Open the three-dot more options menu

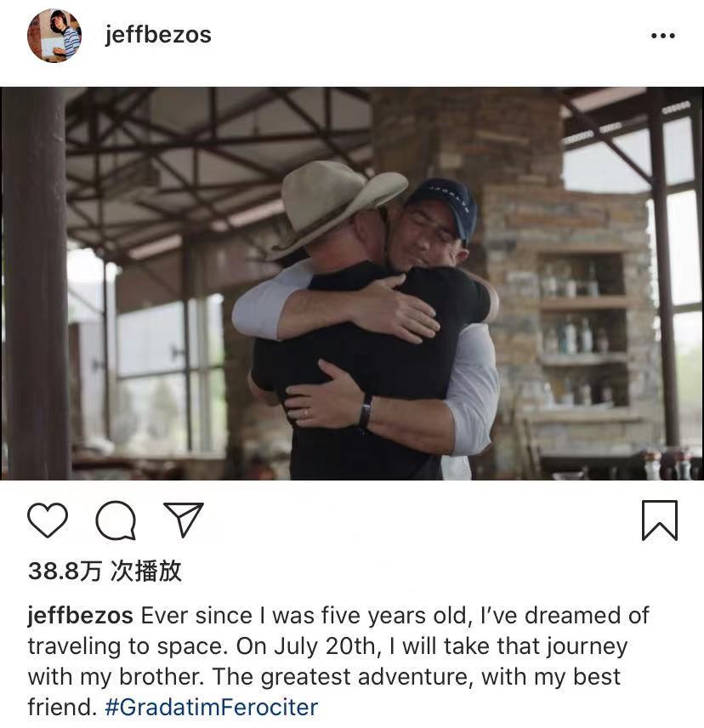tap(662, 36)
